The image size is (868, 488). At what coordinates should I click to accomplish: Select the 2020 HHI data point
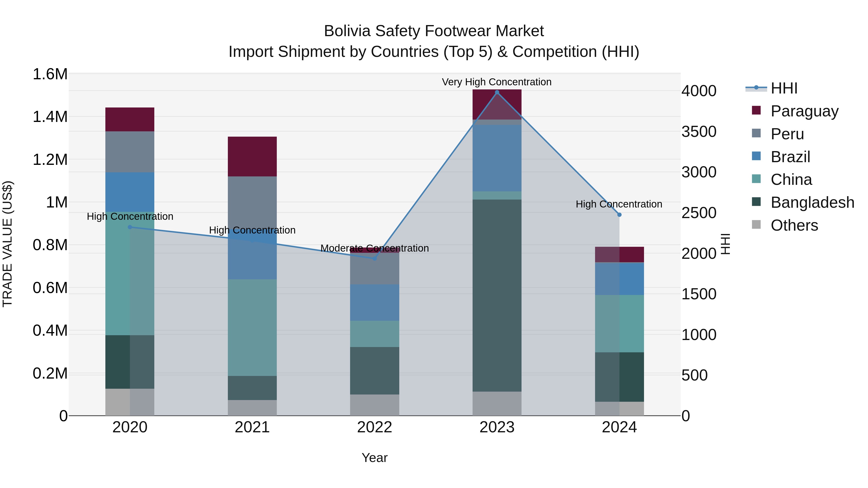(x=130, y=227)
